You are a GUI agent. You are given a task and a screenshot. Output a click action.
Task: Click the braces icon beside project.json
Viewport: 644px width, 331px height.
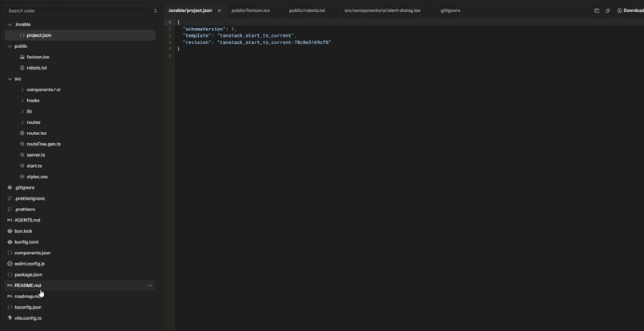[x=22, y=35]
